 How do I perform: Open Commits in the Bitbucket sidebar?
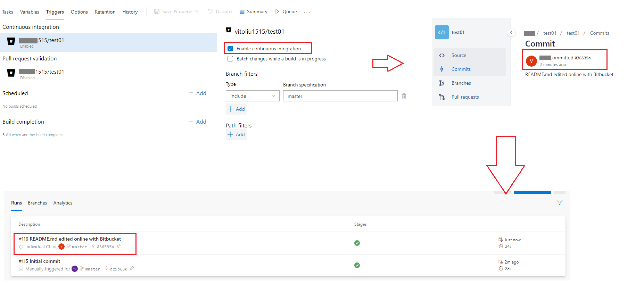pyautogui.click(x=470, y=69)
